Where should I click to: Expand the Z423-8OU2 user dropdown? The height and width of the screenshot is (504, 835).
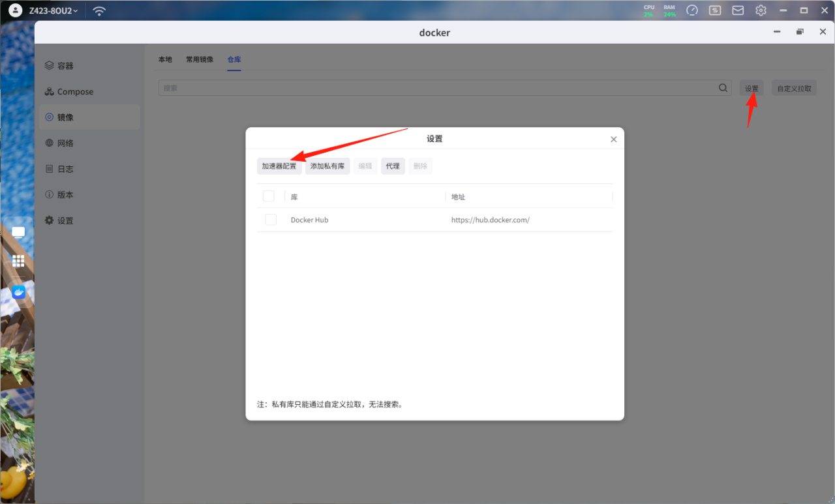coord(53,11)
